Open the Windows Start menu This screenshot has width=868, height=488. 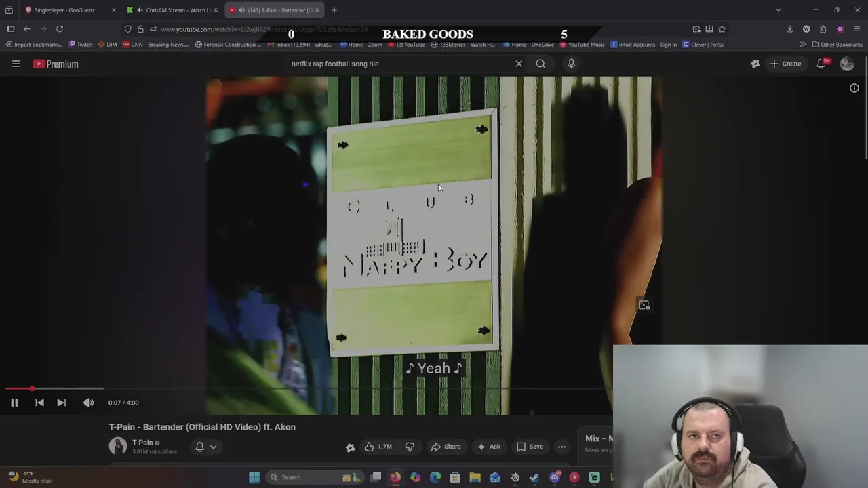254,477
